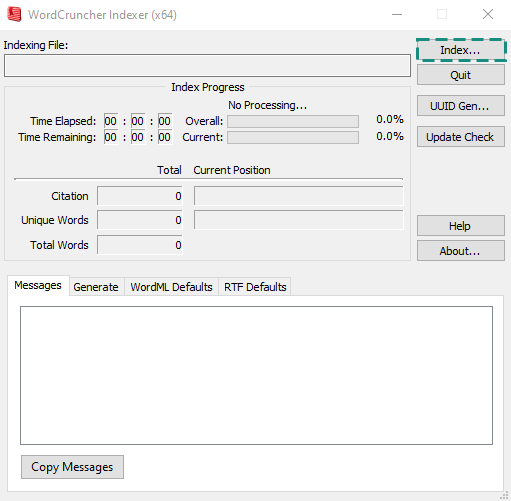Go to the RTF Defaults tab
Viewport: 511px width, 501px height.
click(x=255, y=287)
